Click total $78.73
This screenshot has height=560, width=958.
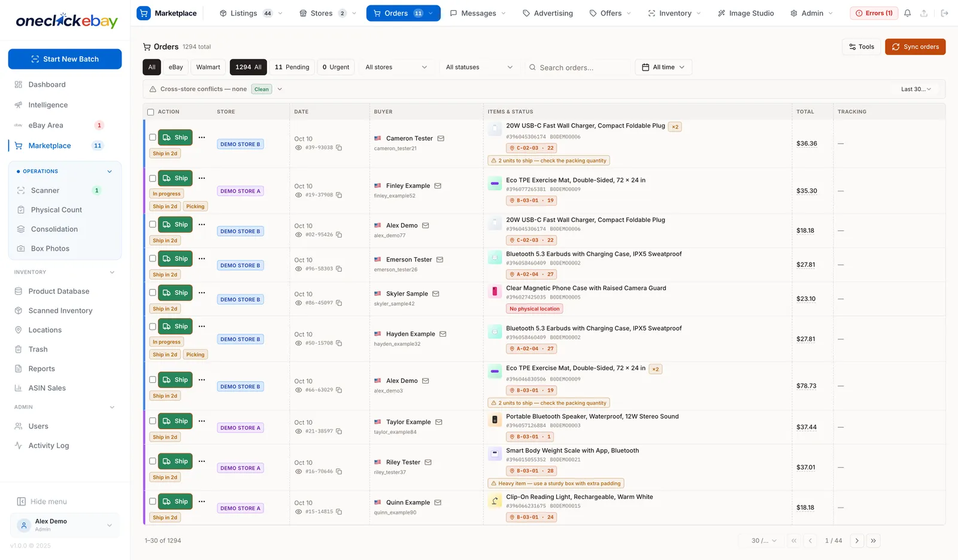pos(806,386)
